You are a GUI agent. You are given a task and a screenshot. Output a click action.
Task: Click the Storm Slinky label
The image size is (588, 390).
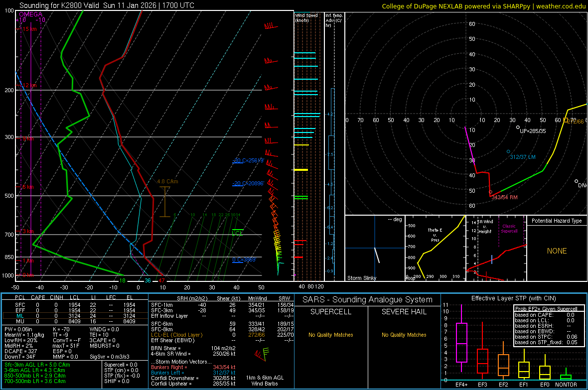(x=361, y=278)
